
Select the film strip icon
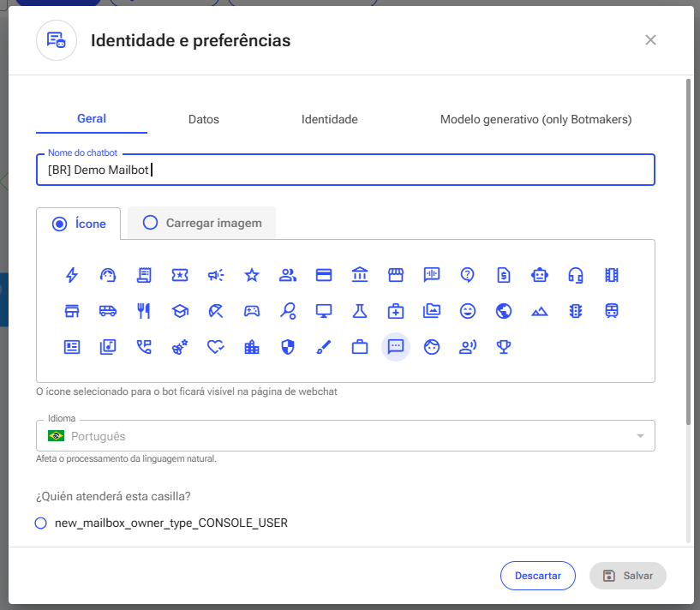612,275
